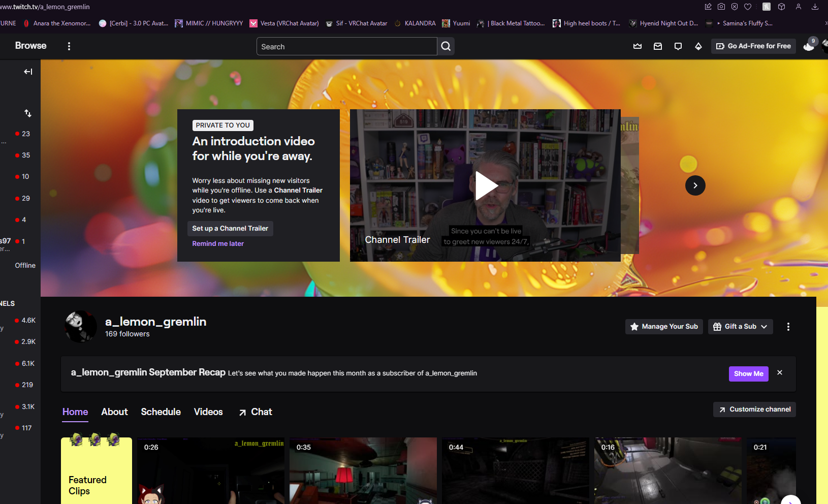
Task: Click Set up a Channel Trailer button
Action: [230, 229]
